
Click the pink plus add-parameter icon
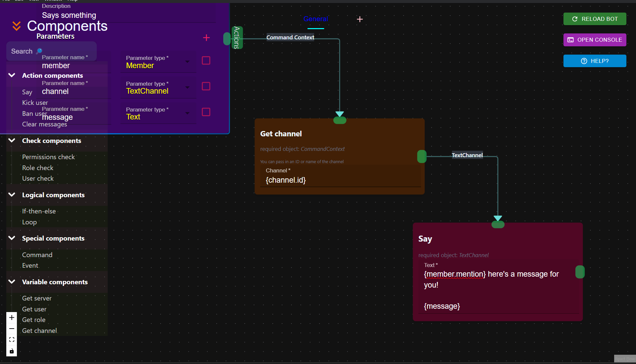(206, 38)
